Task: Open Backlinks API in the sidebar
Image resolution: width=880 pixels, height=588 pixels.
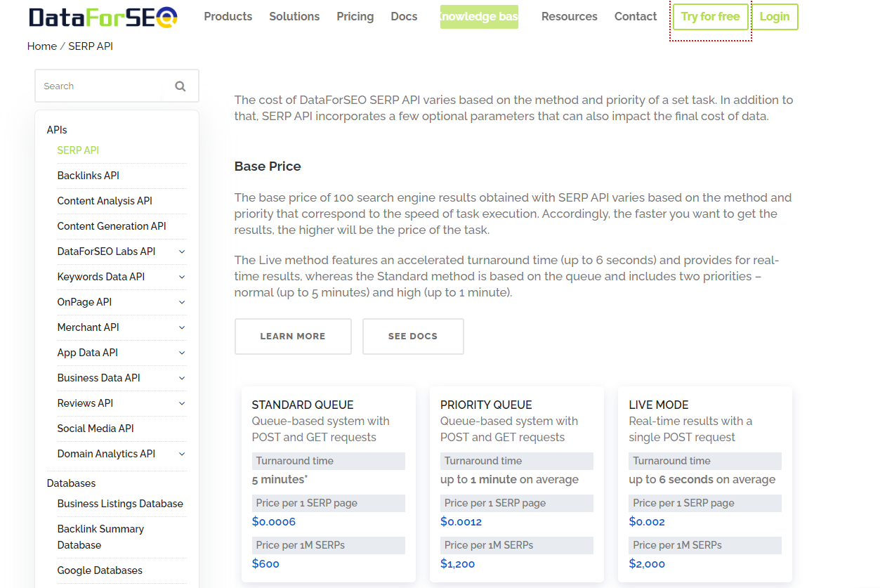Action: [88, 176]
